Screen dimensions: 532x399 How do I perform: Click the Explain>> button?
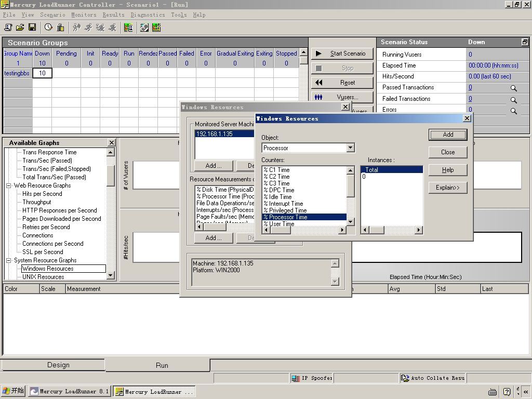448,188
